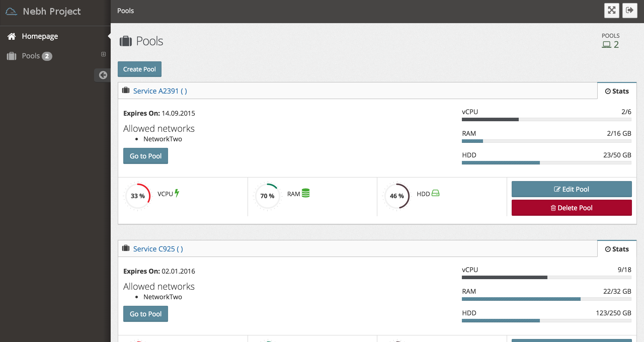This screenshot has height=342, width=644.
Task: Click the logout icon in header
Action: tap(630, 11)
